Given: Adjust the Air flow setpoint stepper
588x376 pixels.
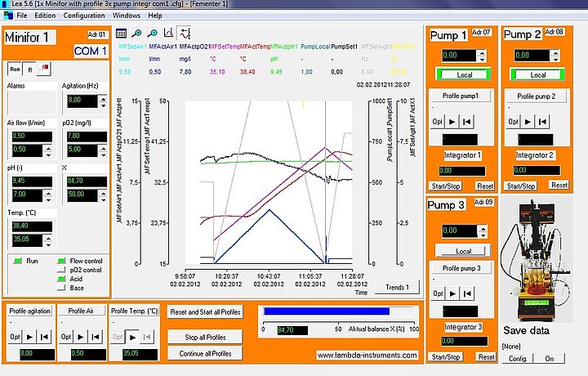Looking at the screenshot, I should click(x=47, y=151).
